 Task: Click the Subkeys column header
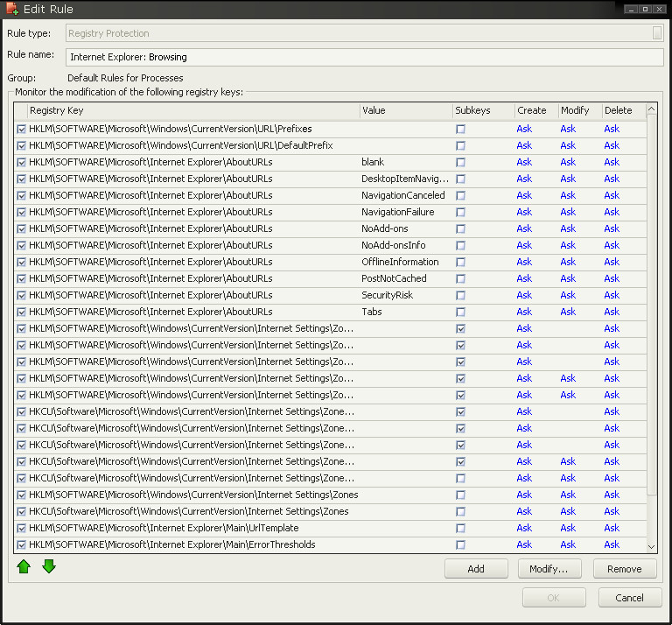click(x=483, y=110)
